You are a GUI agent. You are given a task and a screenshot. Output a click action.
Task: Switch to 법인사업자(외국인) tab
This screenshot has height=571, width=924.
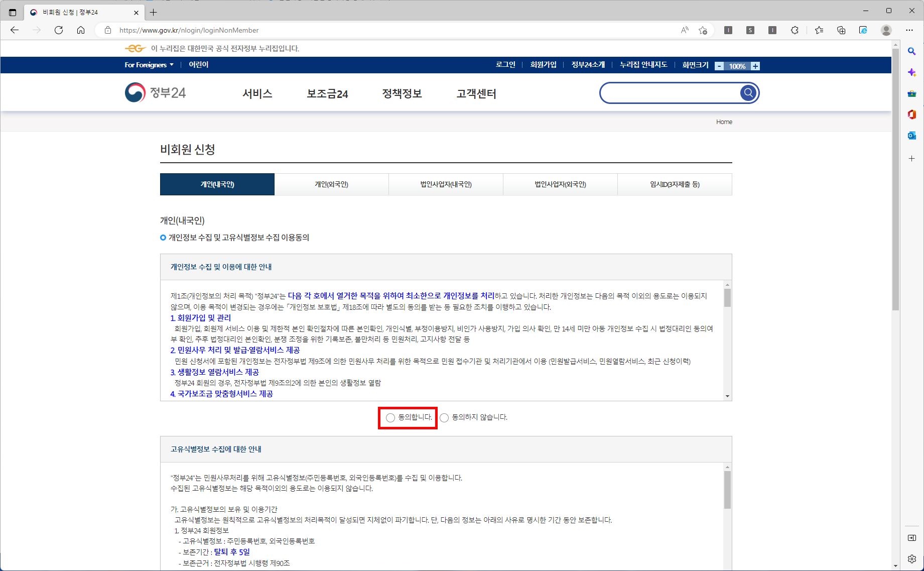[x=561, y=184]
